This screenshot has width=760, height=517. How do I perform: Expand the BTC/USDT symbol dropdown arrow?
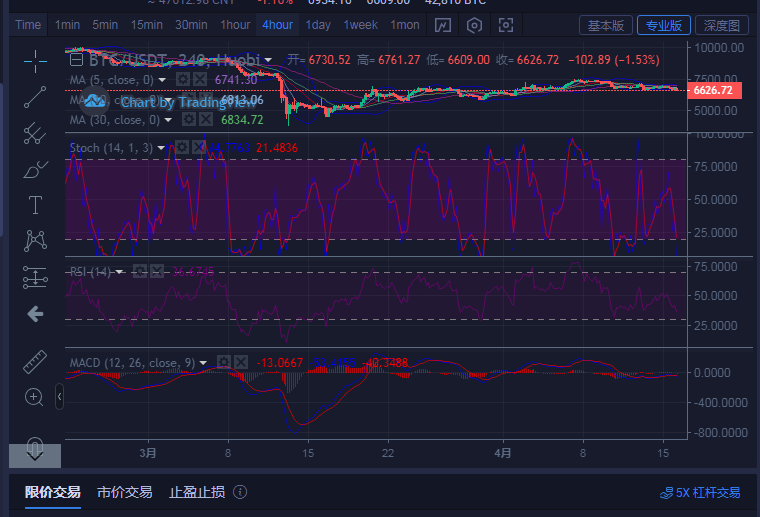click(x=268, y=60)
